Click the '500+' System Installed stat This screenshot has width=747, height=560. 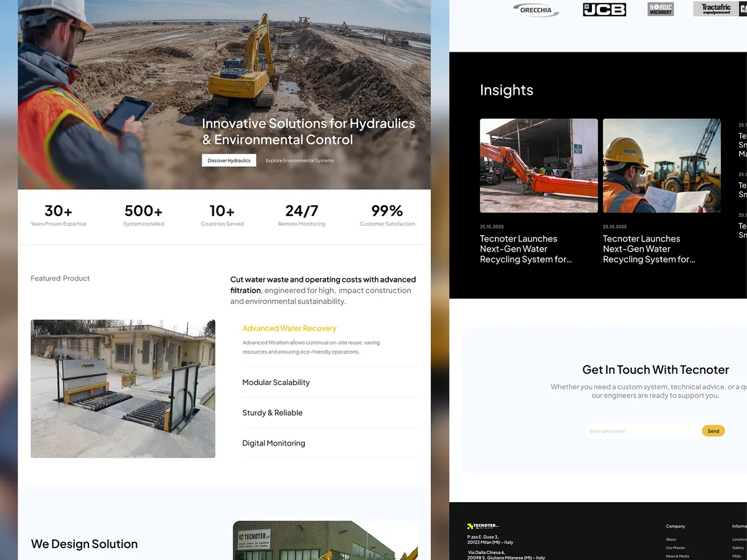coord(144,215)
